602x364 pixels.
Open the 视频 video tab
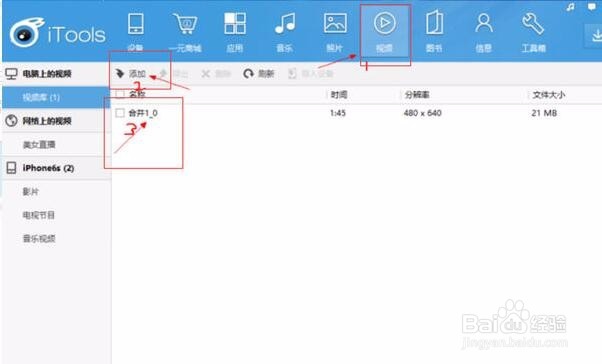click(x=385, y=31)
